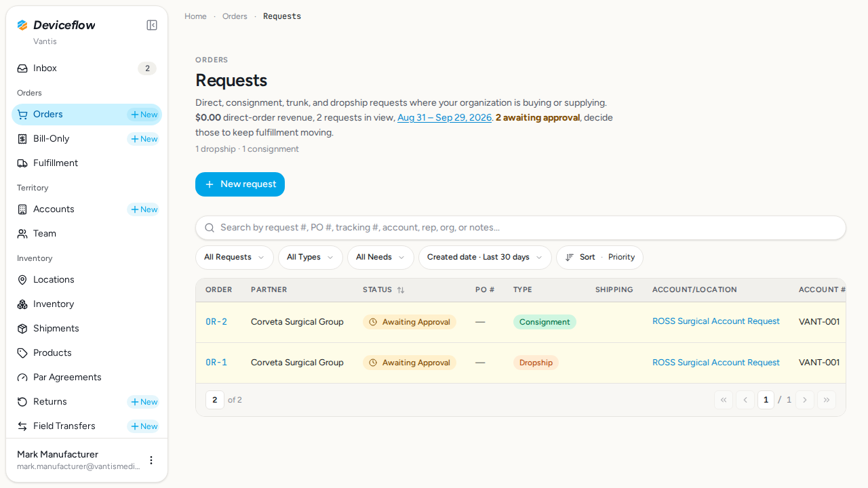This screenshot has height=488, width=868.
Task: Open Returns in the sidebar
Action: (87, 402)
